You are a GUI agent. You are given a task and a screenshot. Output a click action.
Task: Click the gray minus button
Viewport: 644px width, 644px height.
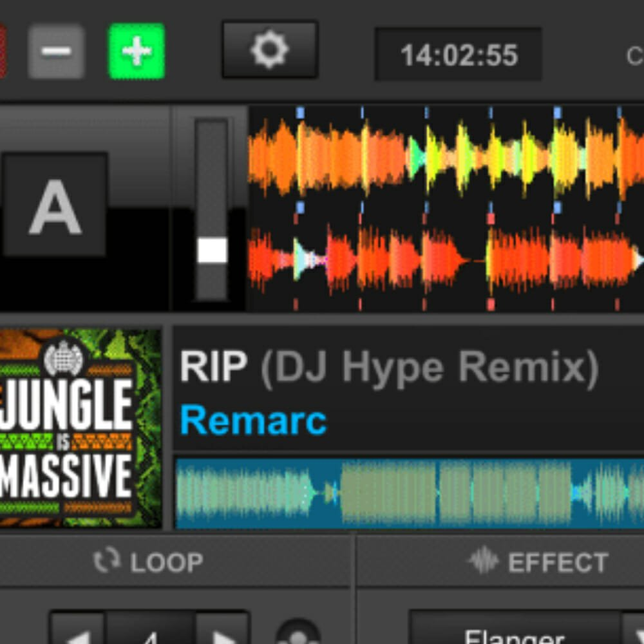56,52
